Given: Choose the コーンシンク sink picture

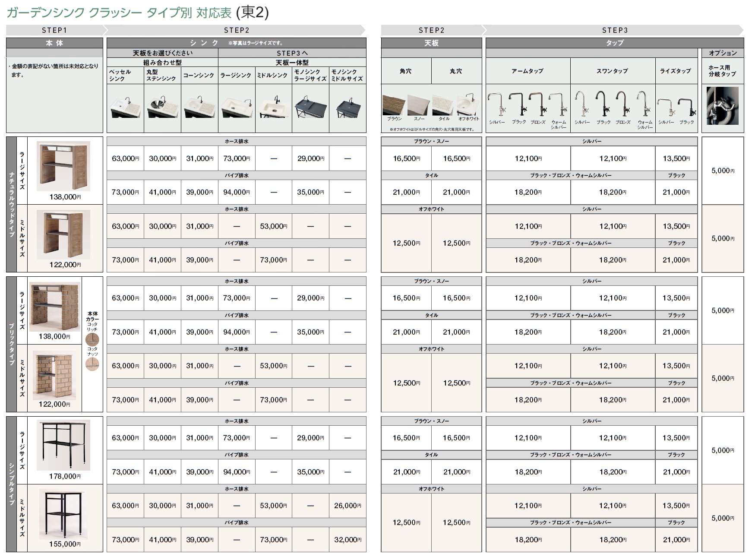Looking at the screenshot, I should tap(199, 107).
